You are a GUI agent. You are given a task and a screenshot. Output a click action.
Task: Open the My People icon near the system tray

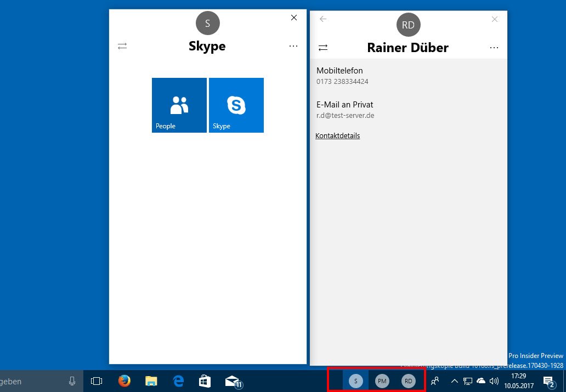pyautogui.click(x=435, y=380)
